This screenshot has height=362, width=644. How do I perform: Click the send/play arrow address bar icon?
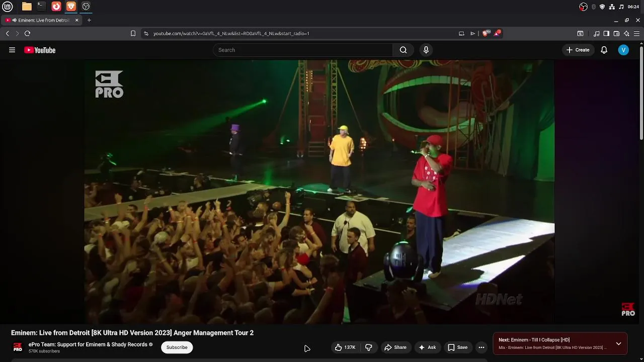click(473, 33)
